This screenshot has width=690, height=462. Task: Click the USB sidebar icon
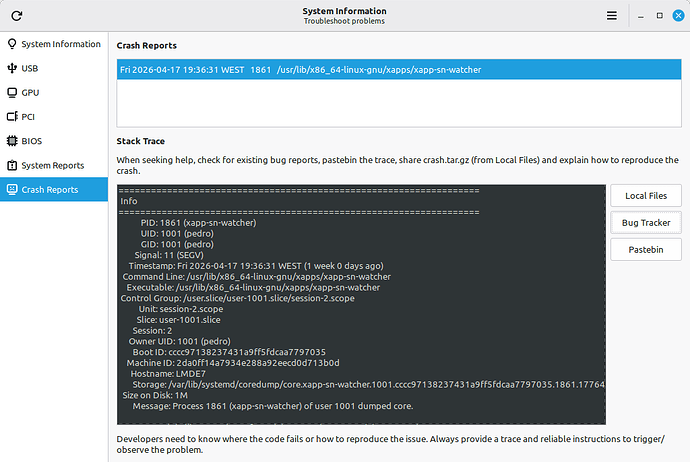click(x=12, y=68)
